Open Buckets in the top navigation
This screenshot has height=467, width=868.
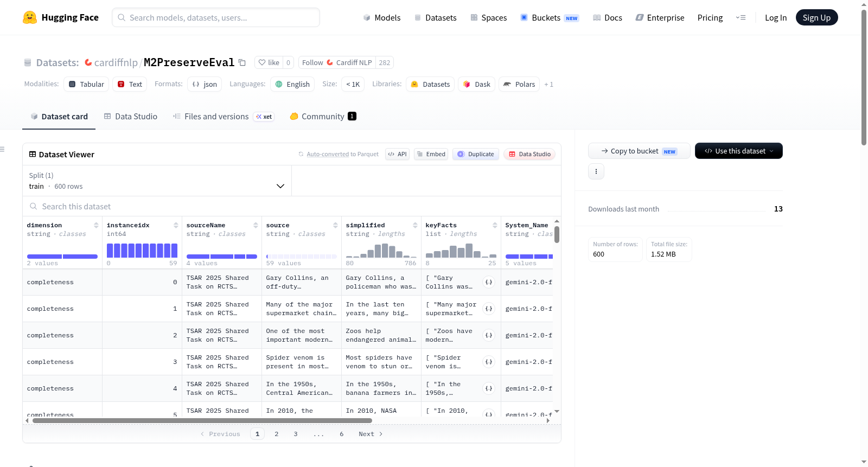(x=550, y=17)
